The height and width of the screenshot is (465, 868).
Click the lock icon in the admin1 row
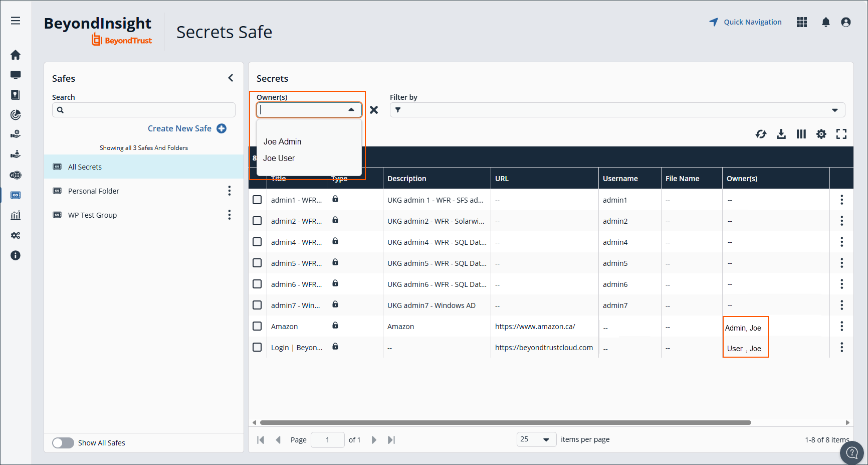pyautogui.click(x=335, y=199)
